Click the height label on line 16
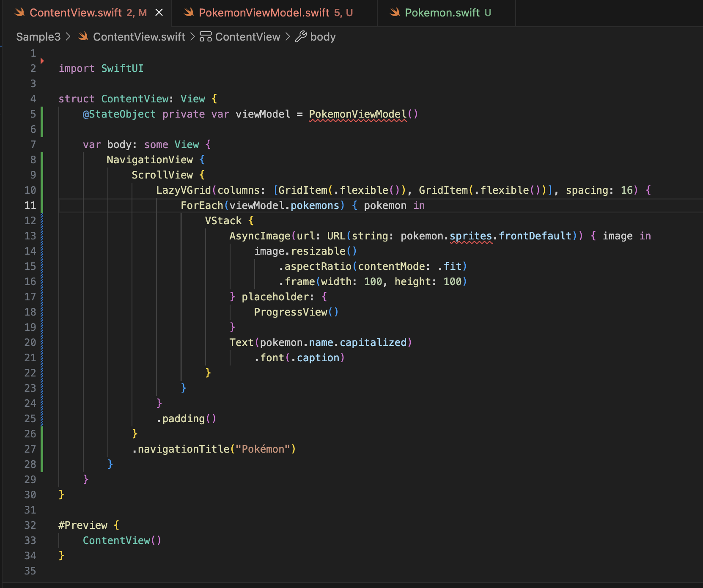The width and height of the screenshot is (703, 588). coord(413,282)
